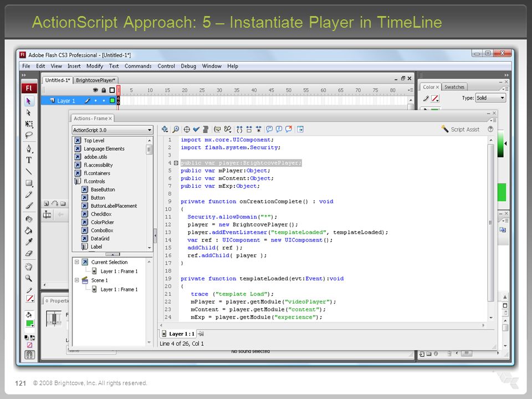The image size is (532, 399).
Task: Choose the Ink Bottle tool
Action: tap(29, 219)
